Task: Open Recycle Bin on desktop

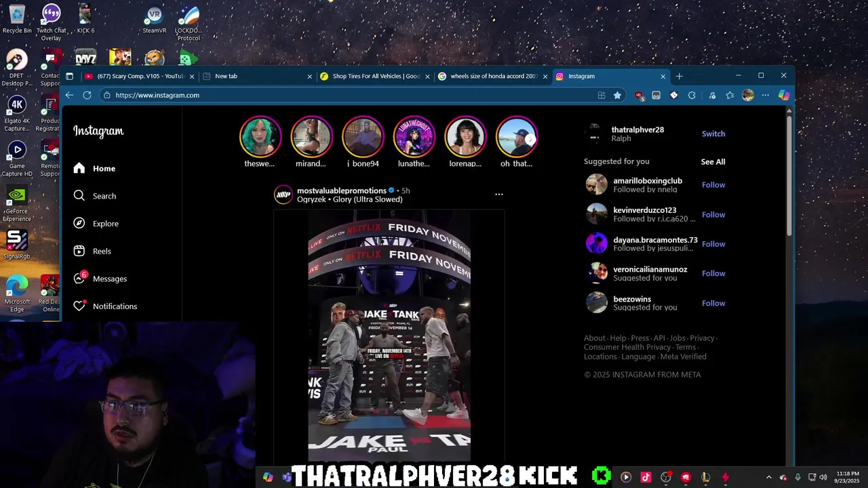Action: [17, 18]
